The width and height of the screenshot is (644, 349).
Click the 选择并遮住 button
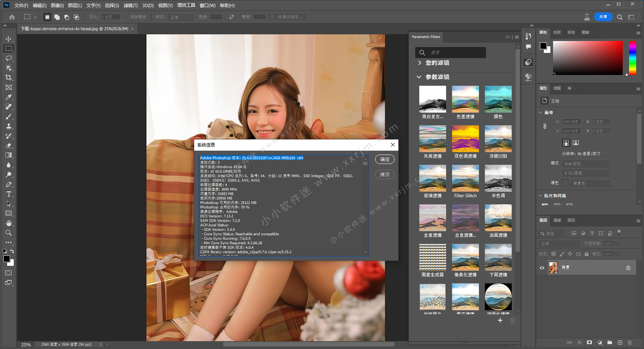[290, 17]
